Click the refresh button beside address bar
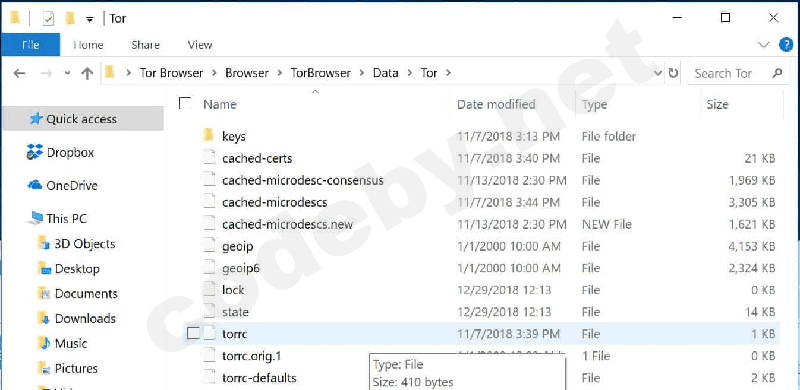The height and width of the screenshot is (390, 800). (x=673, y=73)
